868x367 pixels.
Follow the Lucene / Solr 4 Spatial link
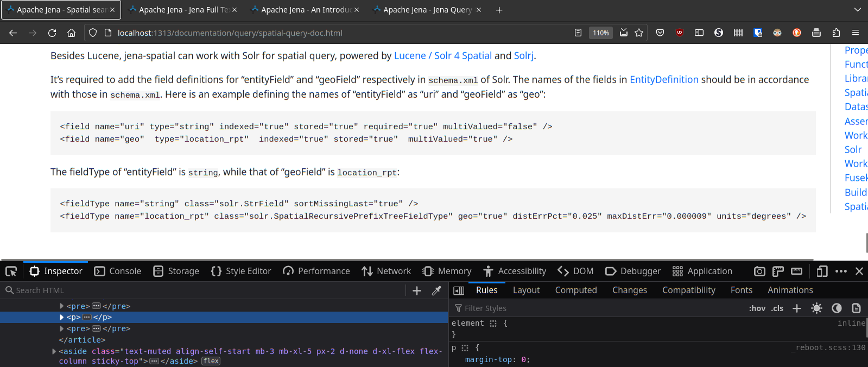443,55
